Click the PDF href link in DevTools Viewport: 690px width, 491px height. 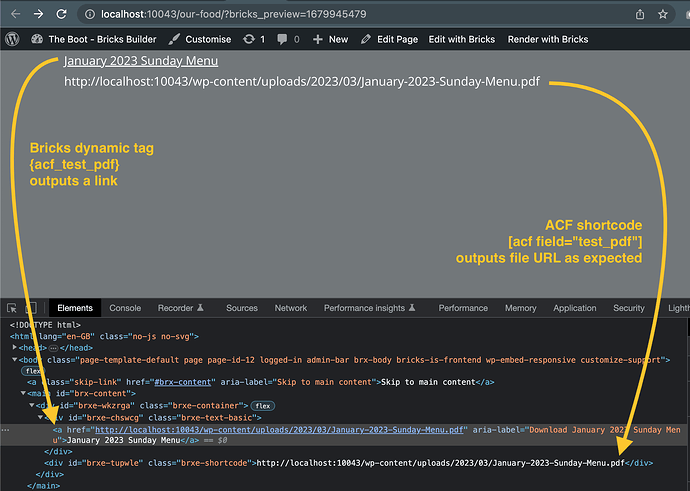[279, 429]
